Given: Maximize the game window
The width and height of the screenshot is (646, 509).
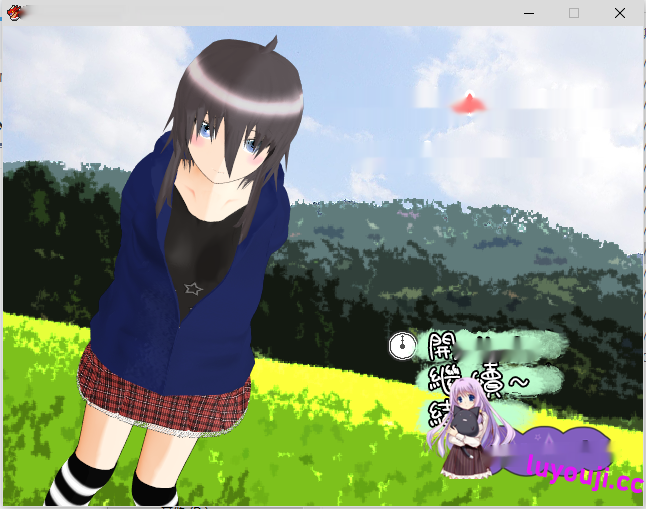Looking at the screenshot, I should (574, 13).
